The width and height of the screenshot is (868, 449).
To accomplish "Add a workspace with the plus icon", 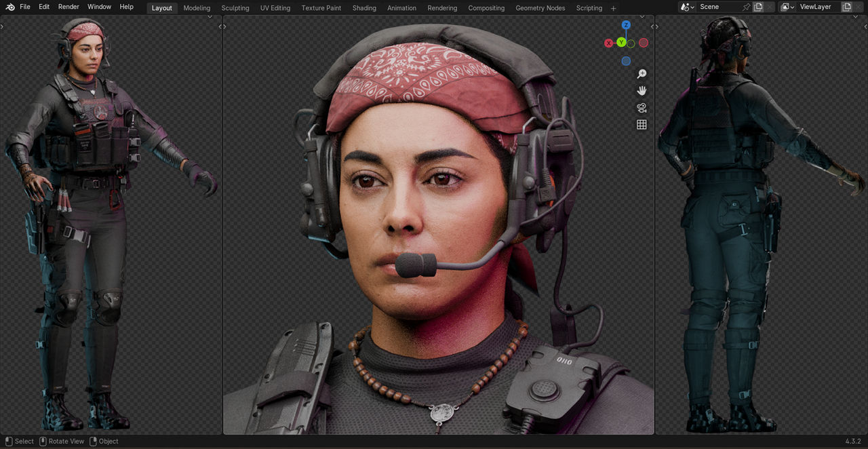I will (x=614, y=8).
